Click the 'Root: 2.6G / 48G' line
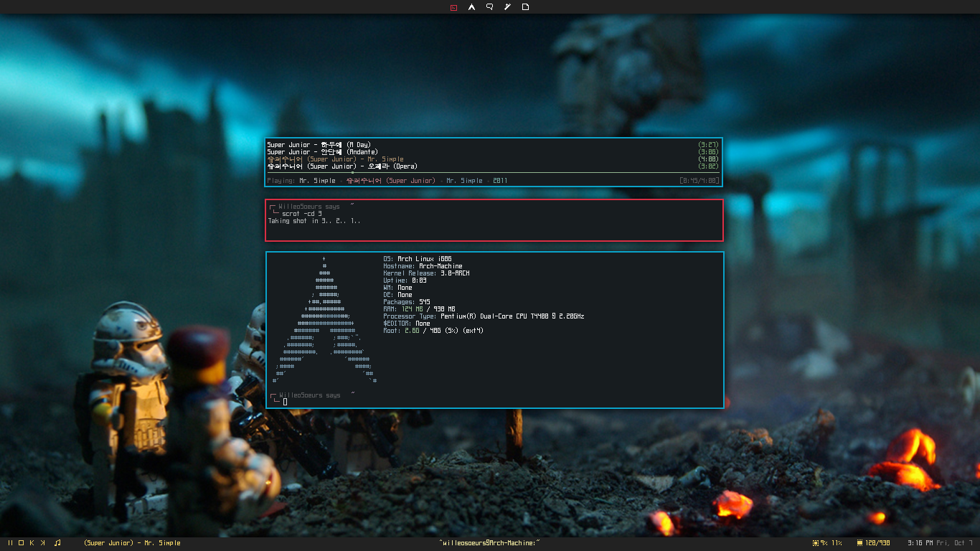The height and width of the screenshot is (551, 980). [434, 331]
